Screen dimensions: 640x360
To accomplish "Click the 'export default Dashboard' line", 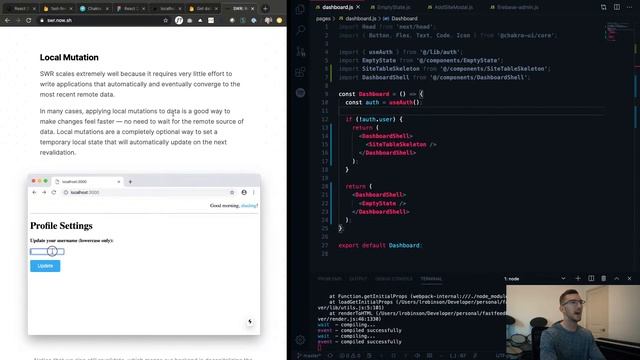I will pos(380,245).
